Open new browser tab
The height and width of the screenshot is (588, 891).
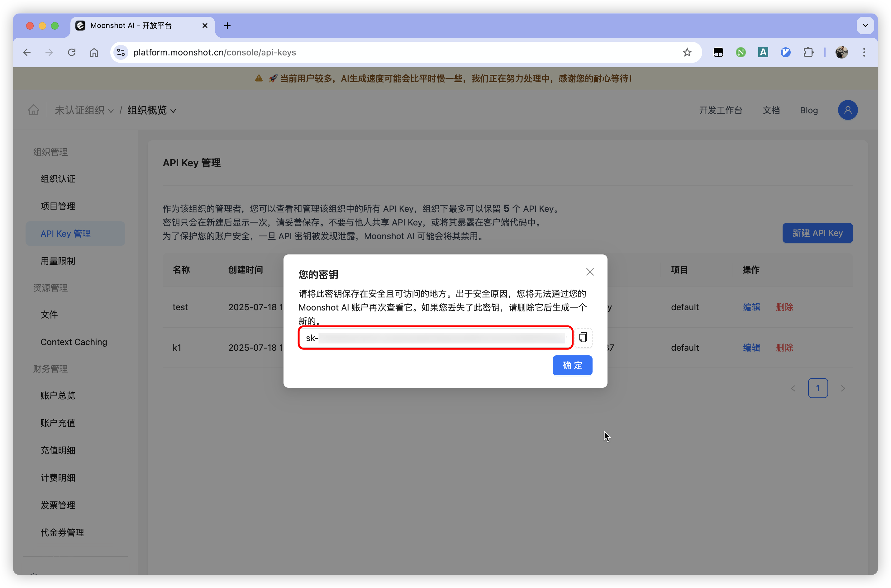click(x=227, y=26)
